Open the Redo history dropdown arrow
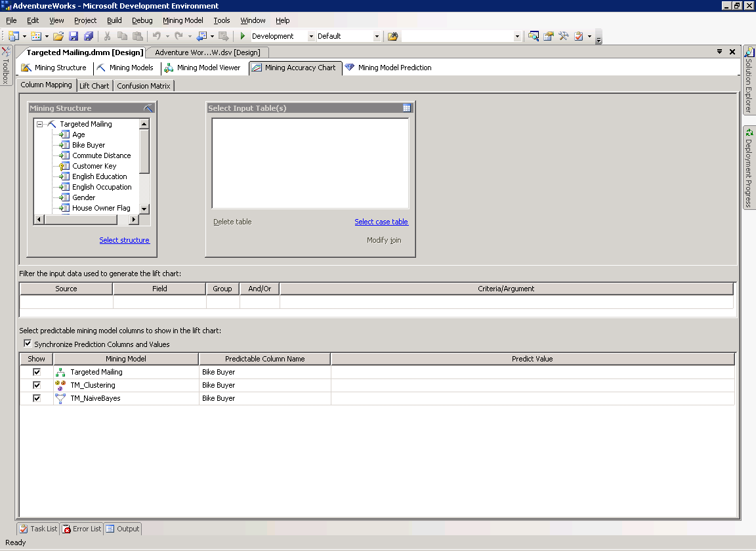This screenshot has height=551, width=756. click(190, 36)
